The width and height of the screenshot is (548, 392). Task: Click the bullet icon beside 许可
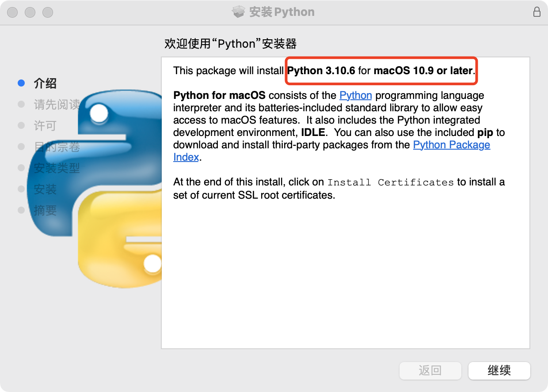coord(21,125)
